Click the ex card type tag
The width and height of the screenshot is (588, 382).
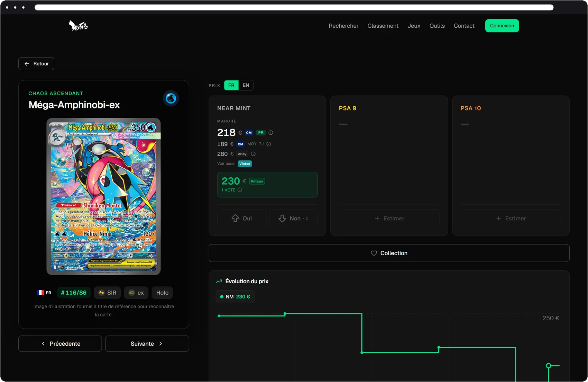136,293
